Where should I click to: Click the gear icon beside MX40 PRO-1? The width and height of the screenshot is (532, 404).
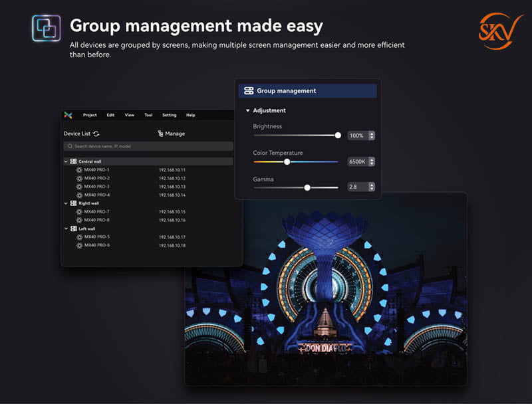coord(79,170)
